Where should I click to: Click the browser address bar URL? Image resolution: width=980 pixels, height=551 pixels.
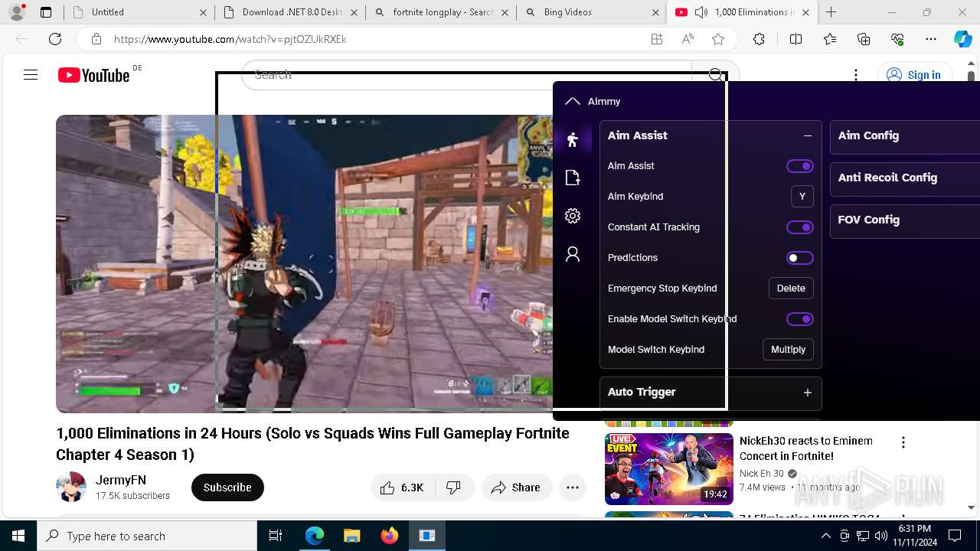coord(230,39)
